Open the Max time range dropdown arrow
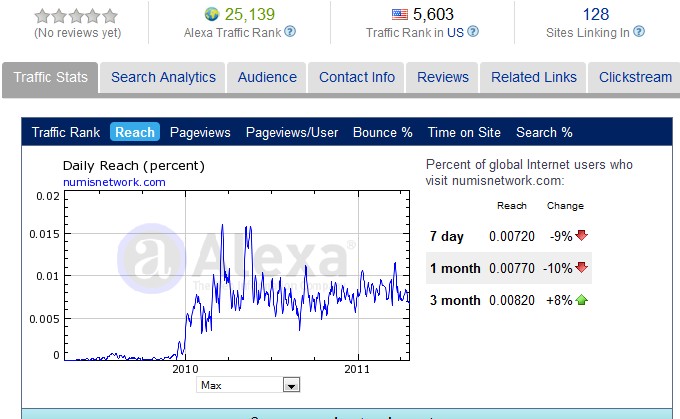The width and height of the screenshot is (680, 419). (x=291, y=385)
